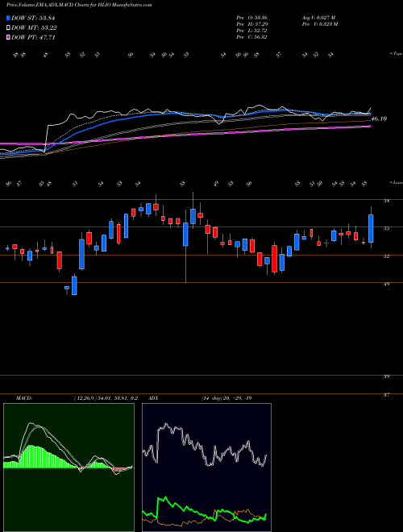Click the 49 price axis label
Screen dimensions: 403x532
point(386,284)
